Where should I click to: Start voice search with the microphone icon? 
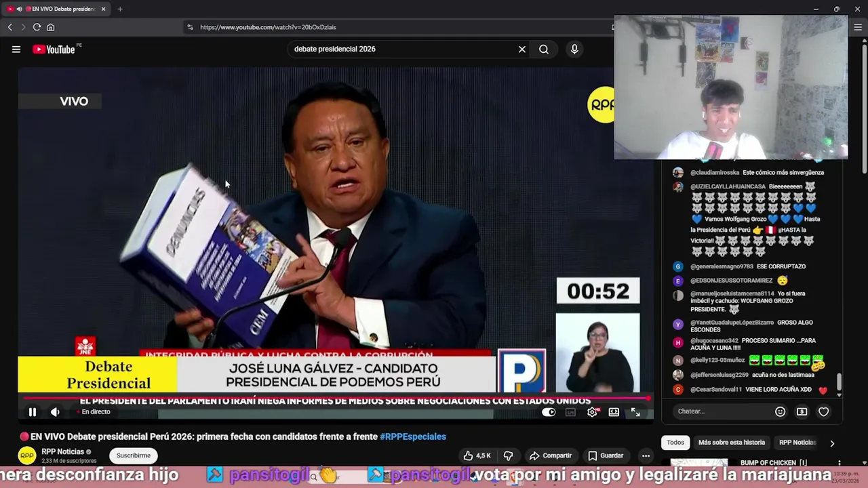[x=574, y=49]
